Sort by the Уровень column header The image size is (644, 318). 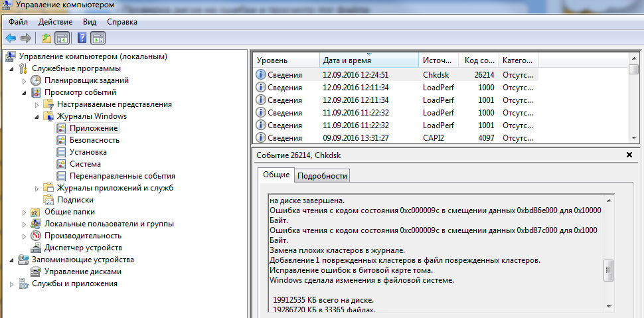[x=286, y=60]
